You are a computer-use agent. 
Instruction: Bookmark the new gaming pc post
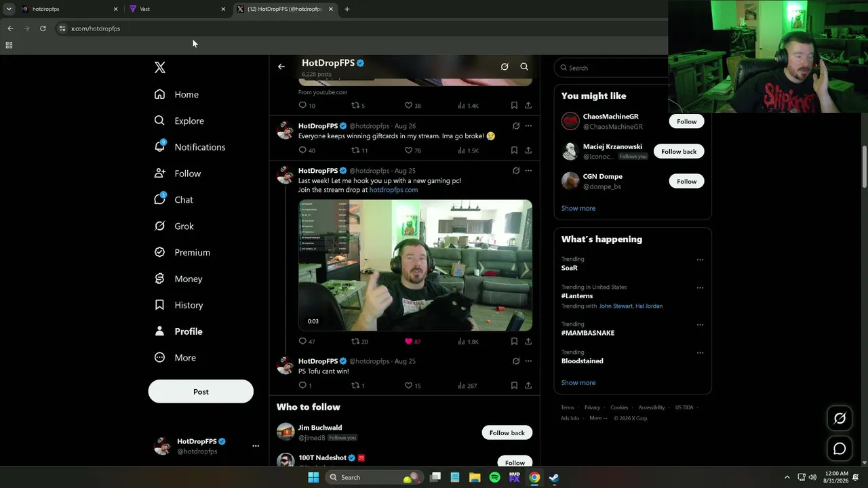click(x=514, y=342)
